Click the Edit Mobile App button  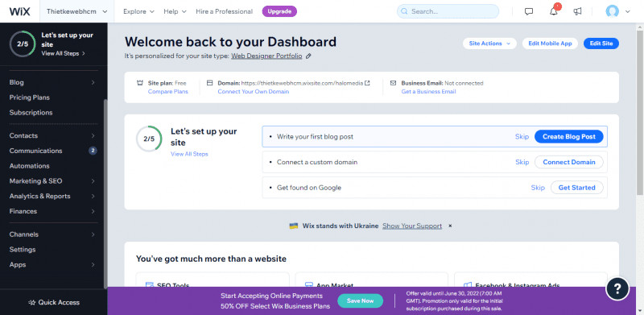(550, 44)
